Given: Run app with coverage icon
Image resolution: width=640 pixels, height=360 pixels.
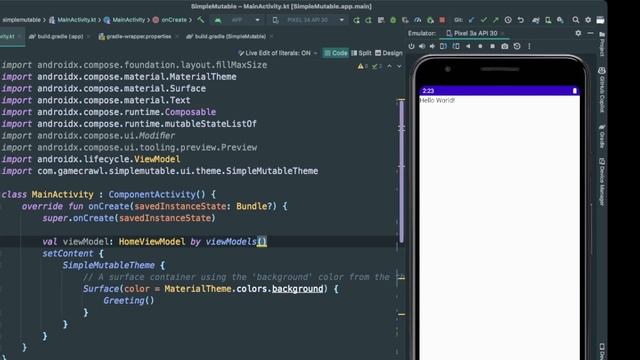Looking at the screenshot, I should (405, 20).
